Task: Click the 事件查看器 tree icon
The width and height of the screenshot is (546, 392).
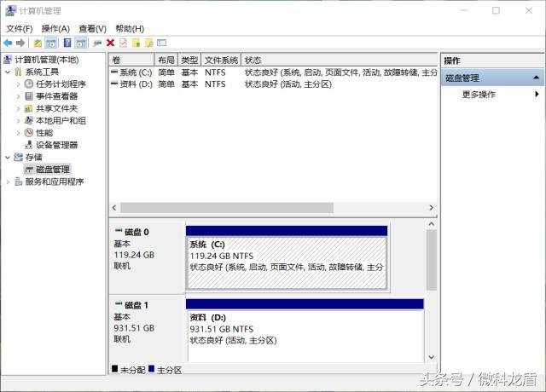Action: pos(29,96)
